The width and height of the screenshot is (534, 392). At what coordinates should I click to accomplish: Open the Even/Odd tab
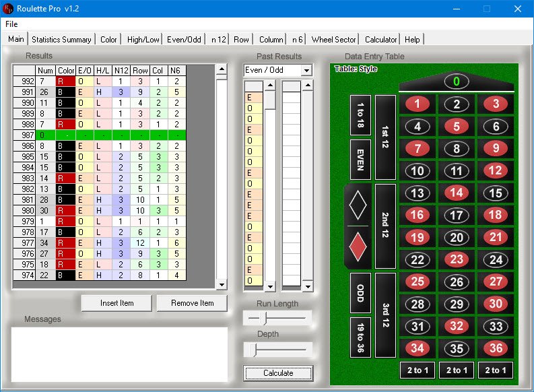coord(184,40)
